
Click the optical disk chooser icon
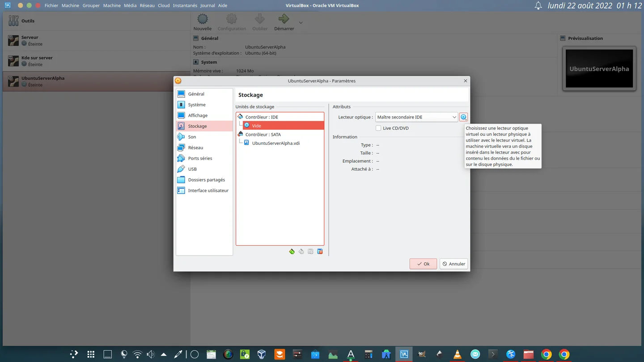463,117
